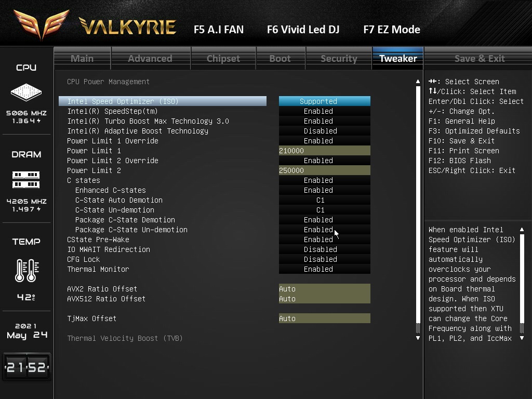532x399 pixels.
Task: Click the digital clock display showing 21:52
Action: pyautogui.click(x=26, y=367)
